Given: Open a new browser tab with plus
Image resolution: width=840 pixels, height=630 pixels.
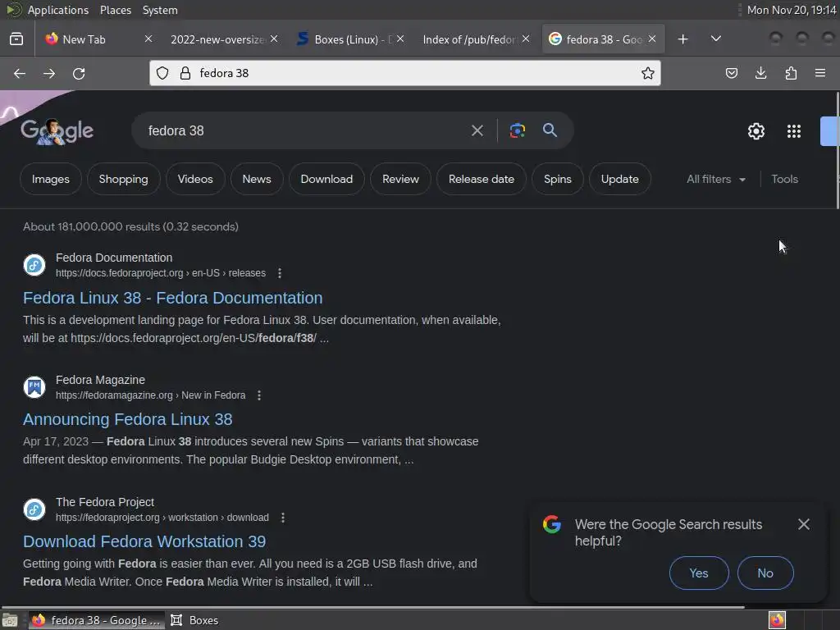Looking at the screenshot, I should click(x=682, y=39).
